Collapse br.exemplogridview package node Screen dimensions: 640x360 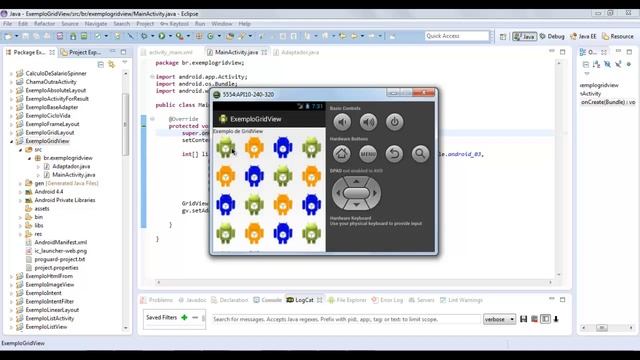point(29,158)
